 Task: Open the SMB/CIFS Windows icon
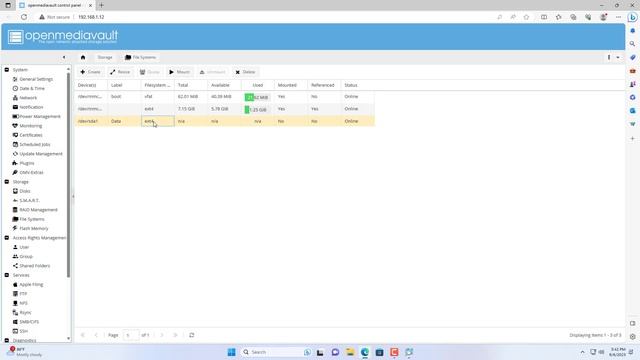click(x=15, y=322)
